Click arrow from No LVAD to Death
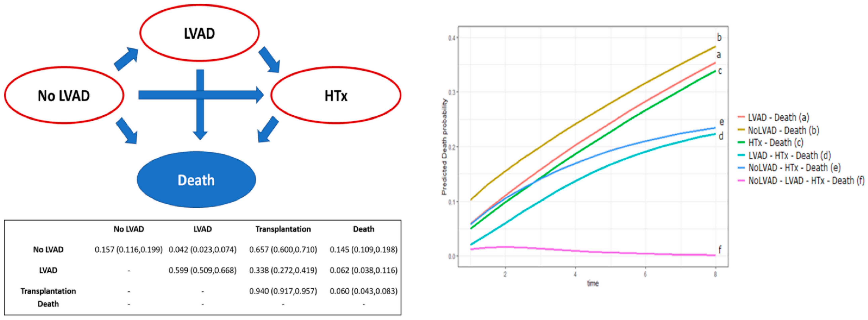 [127, 131]
